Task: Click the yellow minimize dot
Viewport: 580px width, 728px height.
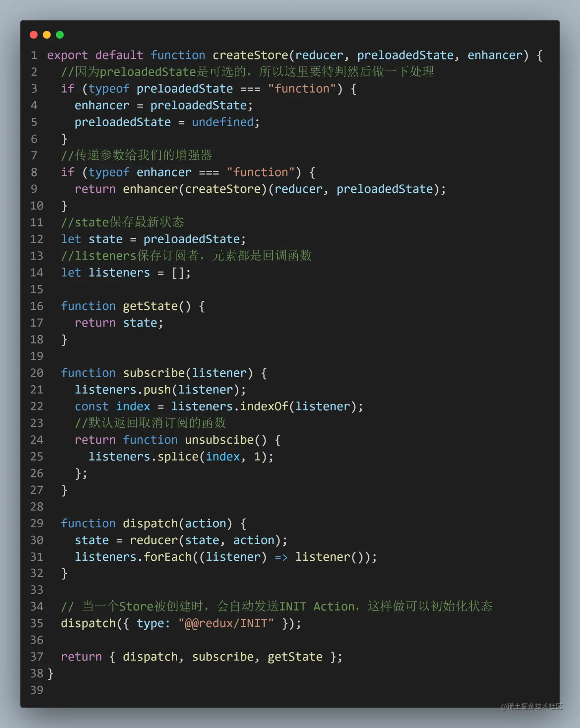Action: [47, 35]
